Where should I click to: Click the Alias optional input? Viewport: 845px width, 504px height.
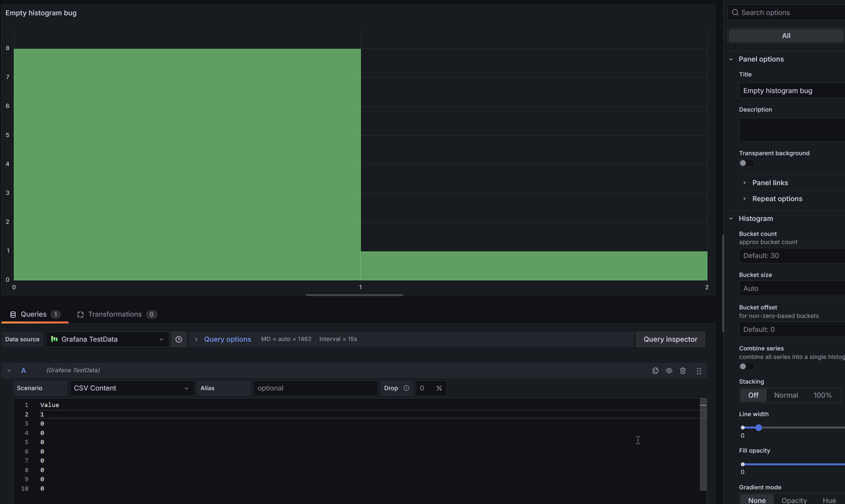316,388
